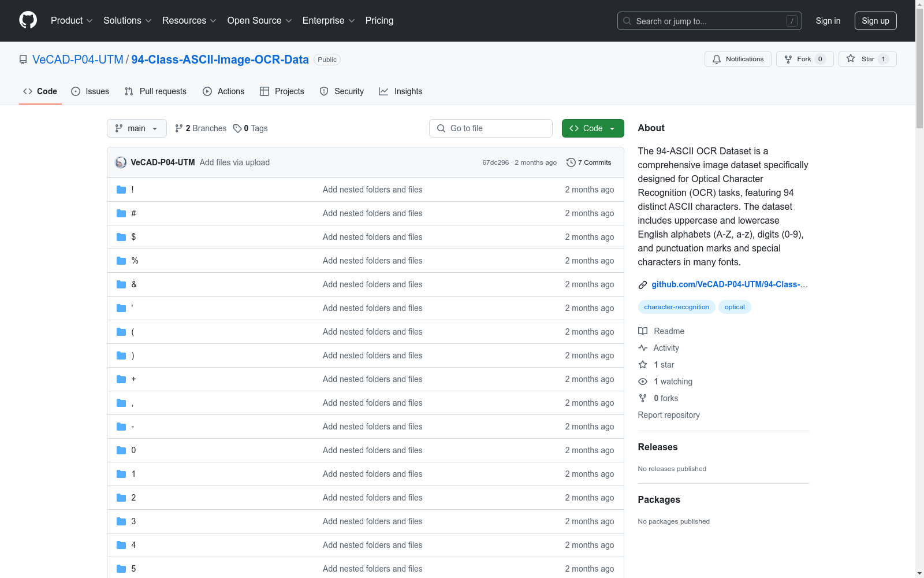Open the Releases heading link
924x578 pixels.
click(658, 447)
